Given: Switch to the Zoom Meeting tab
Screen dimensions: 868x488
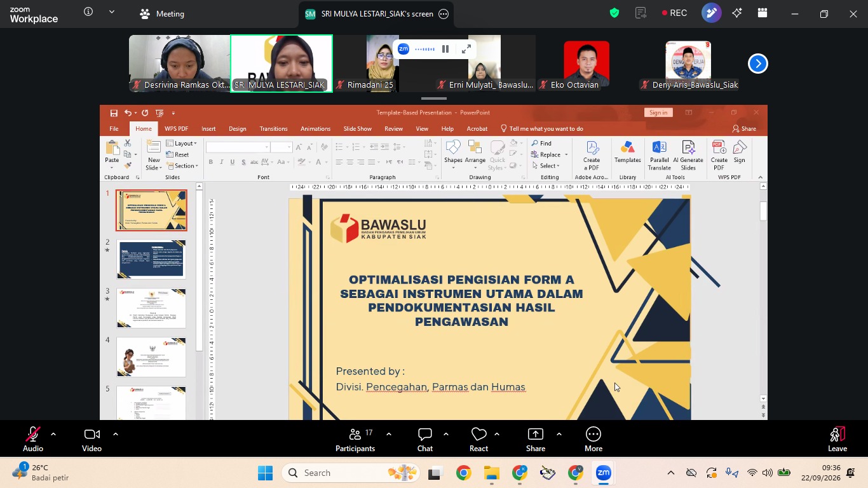Looking at the screenshot, I should [x=162, y=14].
